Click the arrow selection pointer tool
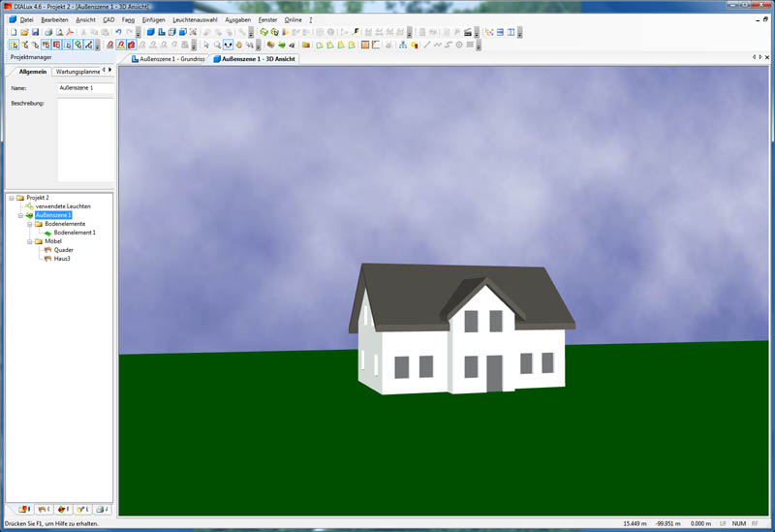 [205, 45]
